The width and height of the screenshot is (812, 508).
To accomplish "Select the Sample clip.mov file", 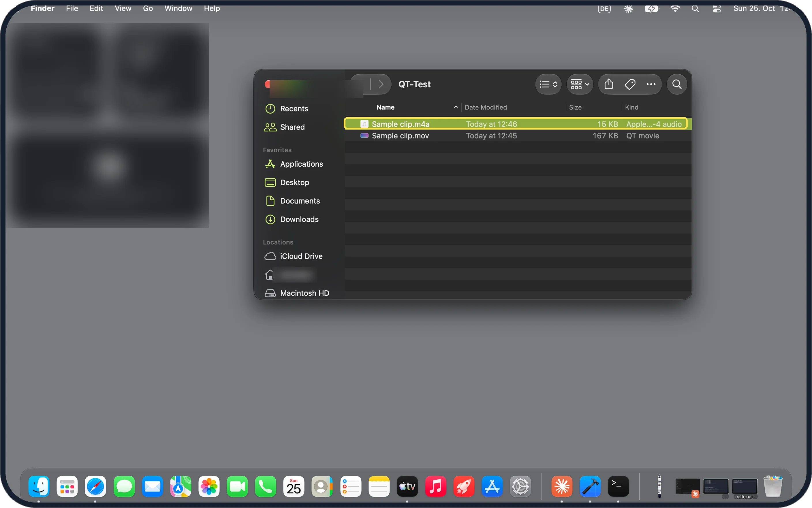I will (x=518, y=136).
